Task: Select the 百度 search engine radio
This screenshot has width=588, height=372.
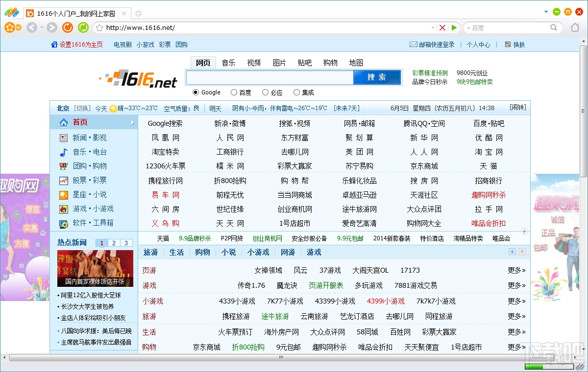Action: pyautogui.click(x=234, y=92)
